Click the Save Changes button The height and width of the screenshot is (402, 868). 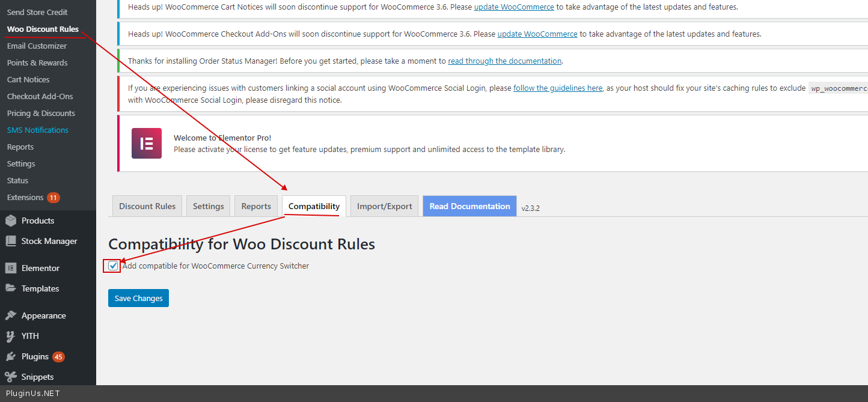point(138,298)
